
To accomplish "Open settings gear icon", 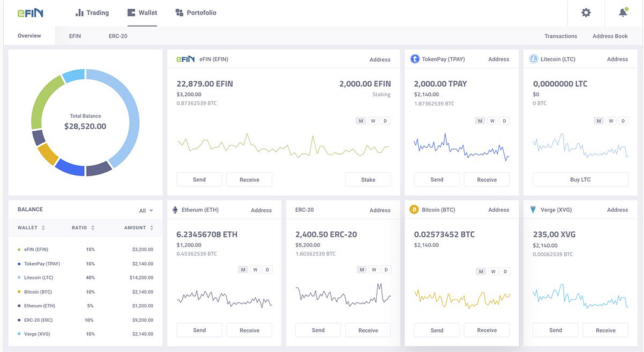I will click(586, 13).
